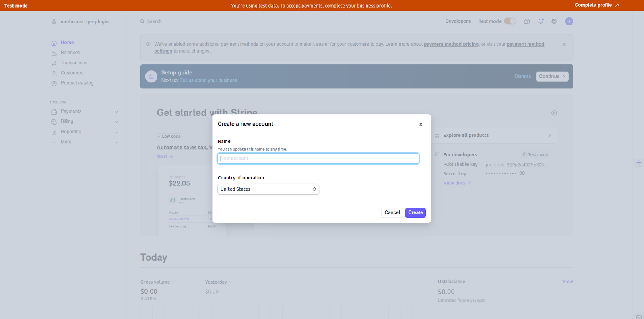Open the Yesterday comparison dropdown
The image size is (644, 319).
[219, 282]
